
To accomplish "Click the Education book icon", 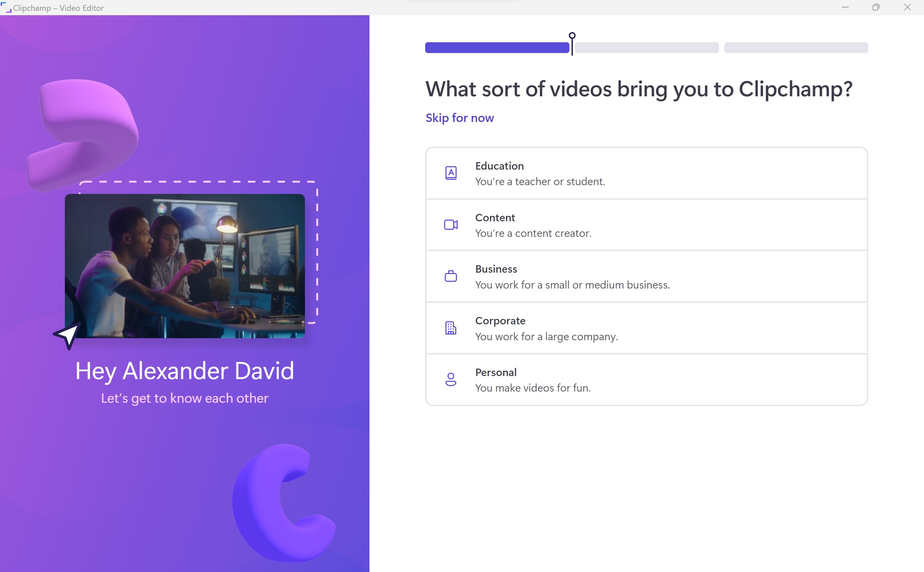I will click(451, 173).
